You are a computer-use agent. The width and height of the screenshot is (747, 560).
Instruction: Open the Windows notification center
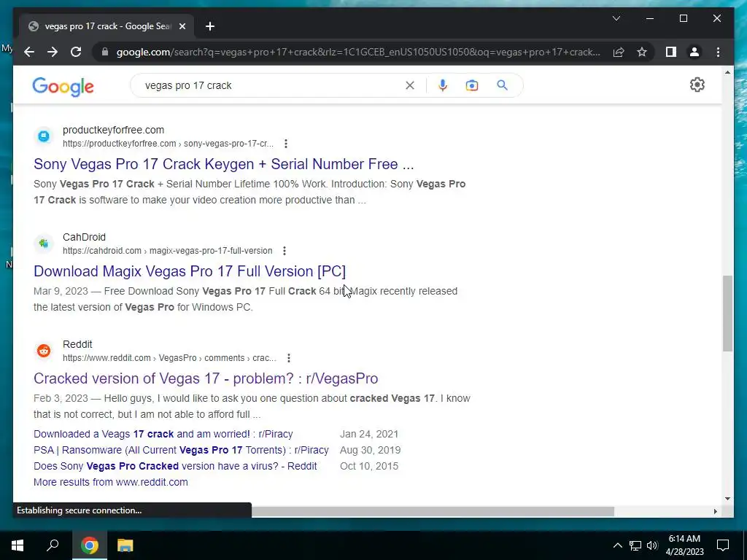(723, 545)
